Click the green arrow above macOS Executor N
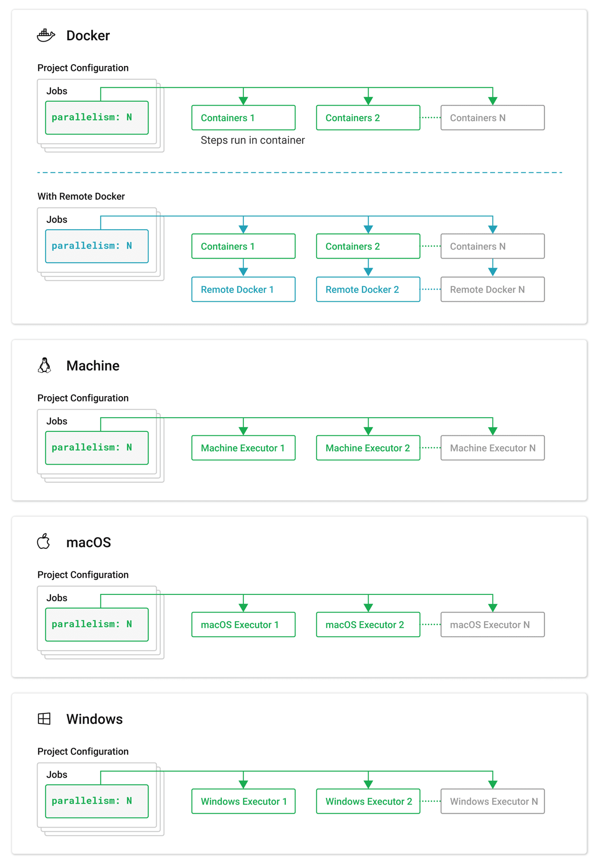599x868 pixels. pyautogui.click(x=493, y=607)
